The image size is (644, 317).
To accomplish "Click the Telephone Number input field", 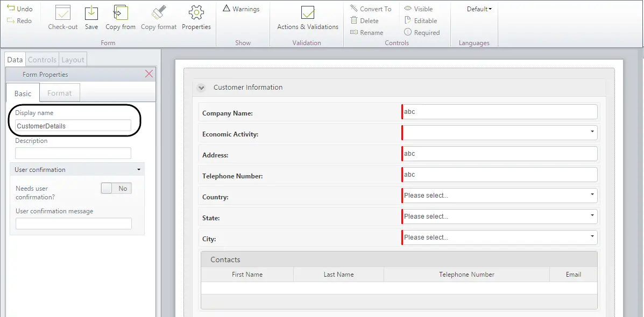I will click(499, 175).
